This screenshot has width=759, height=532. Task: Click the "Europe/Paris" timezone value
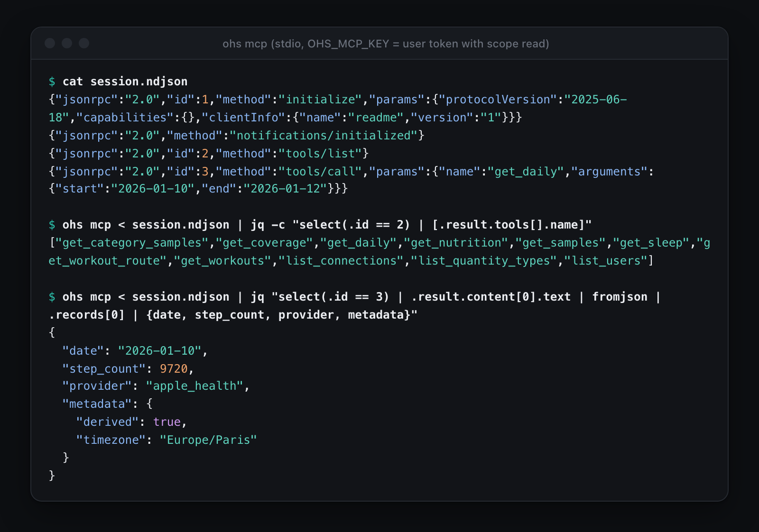(208, 440)
